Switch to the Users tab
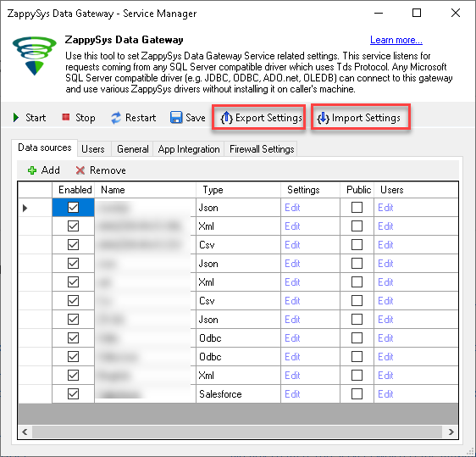 [x=93, y=149]
